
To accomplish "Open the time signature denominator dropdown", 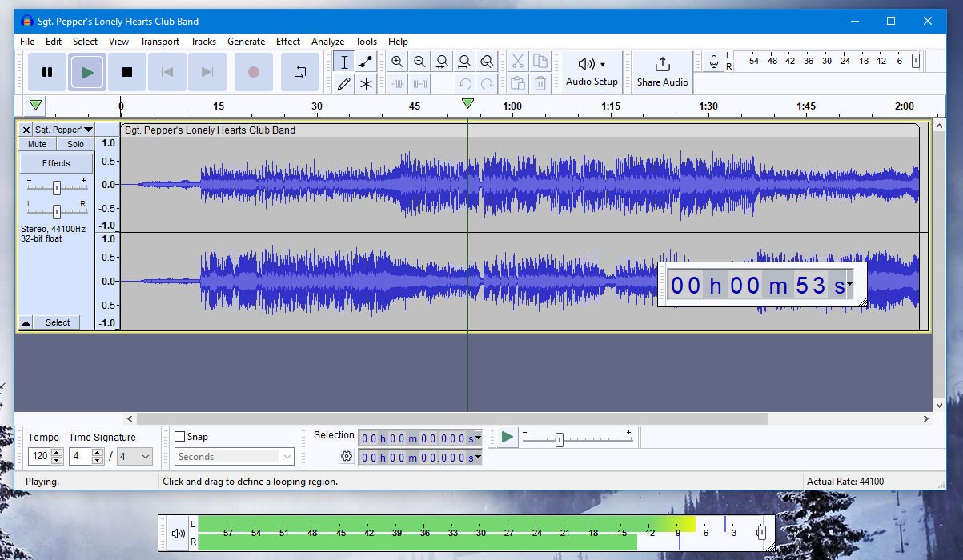I will [134, 457].
